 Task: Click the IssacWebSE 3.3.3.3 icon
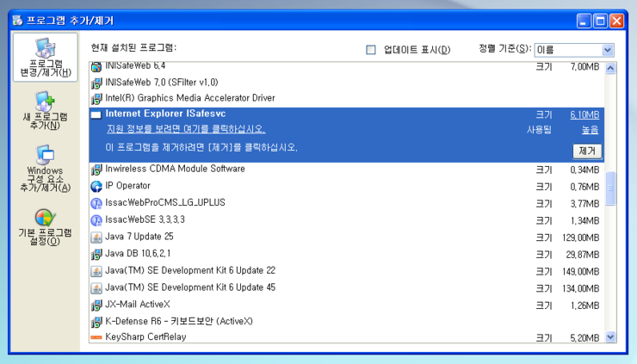(96, 220)
